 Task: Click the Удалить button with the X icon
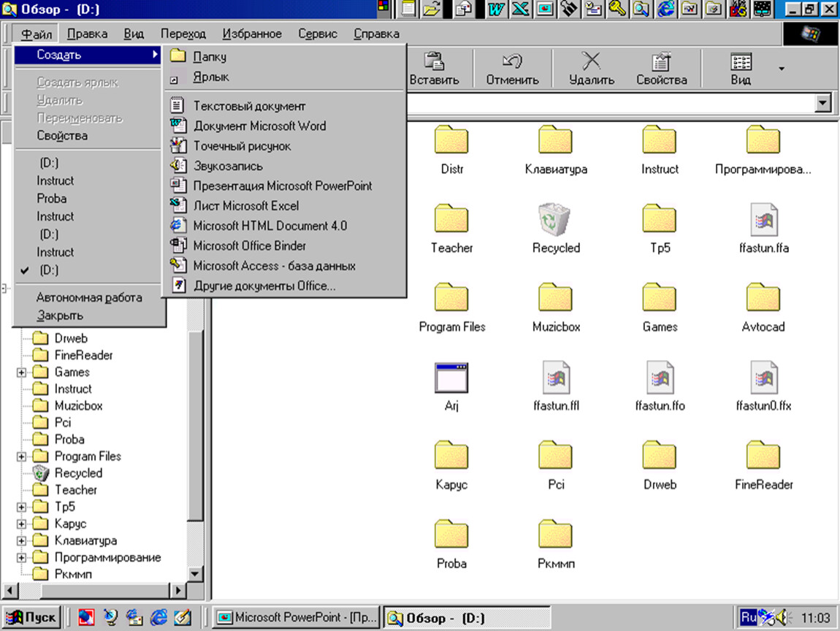pyautogui.click(x=592, y=69)
